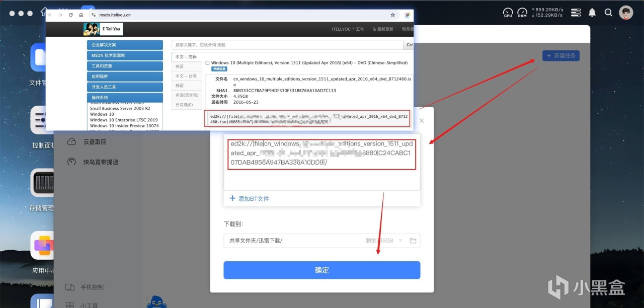This screenshot has height=308, width=644.
Task: Click the browser extension icon beside star
Action: 407,15
